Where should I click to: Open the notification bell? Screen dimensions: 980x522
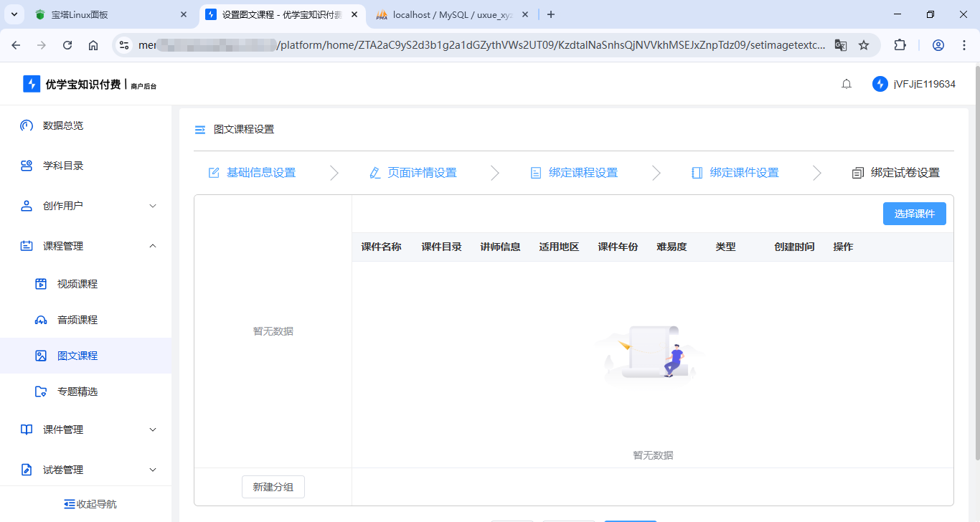(x=846, y=83)
